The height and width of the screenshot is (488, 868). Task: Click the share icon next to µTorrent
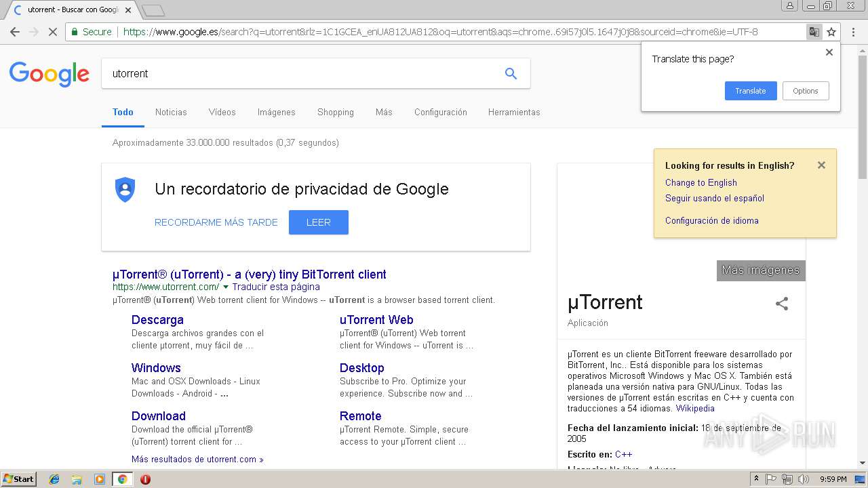point(782,304)
